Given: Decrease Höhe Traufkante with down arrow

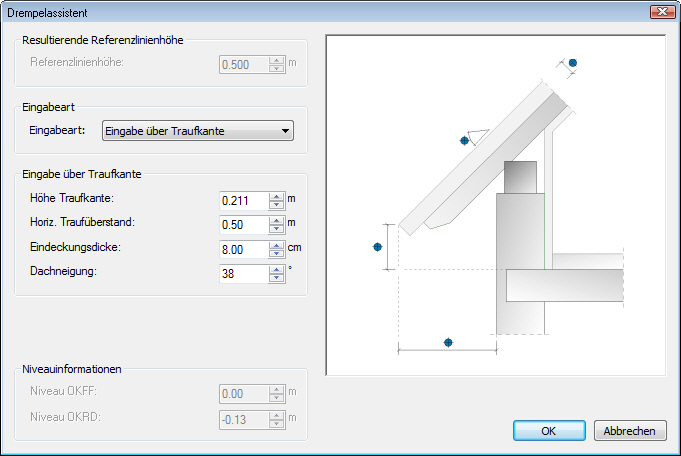Looking at the screenshot, I should pyautogui.click(x=276, y=205).
